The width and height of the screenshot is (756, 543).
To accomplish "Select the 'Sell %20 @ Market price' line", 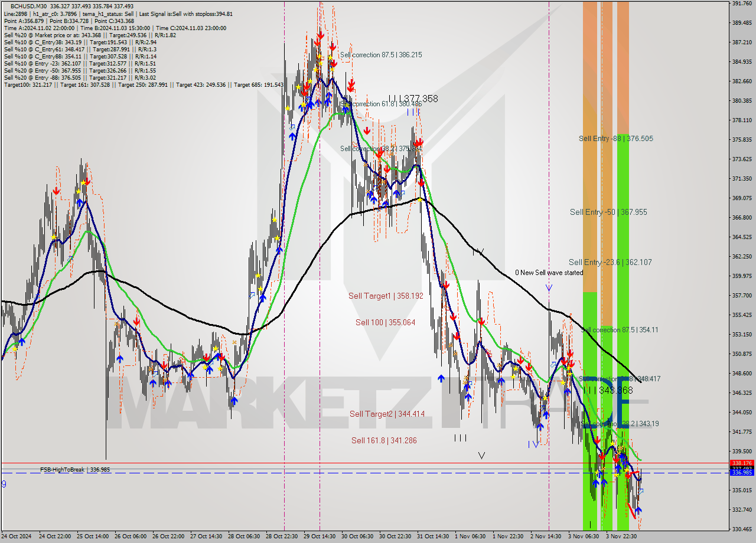I will coord(89,35).
